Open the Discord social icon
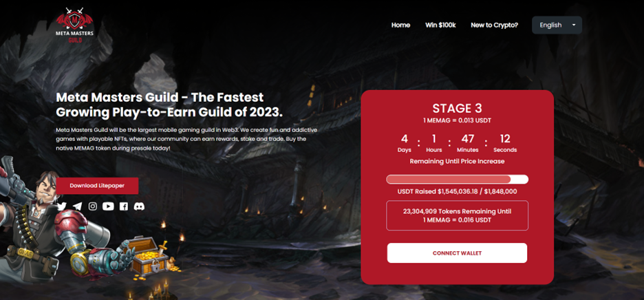Image resolution: width=644 pixels, height=300 pixels. pos(139,206)
